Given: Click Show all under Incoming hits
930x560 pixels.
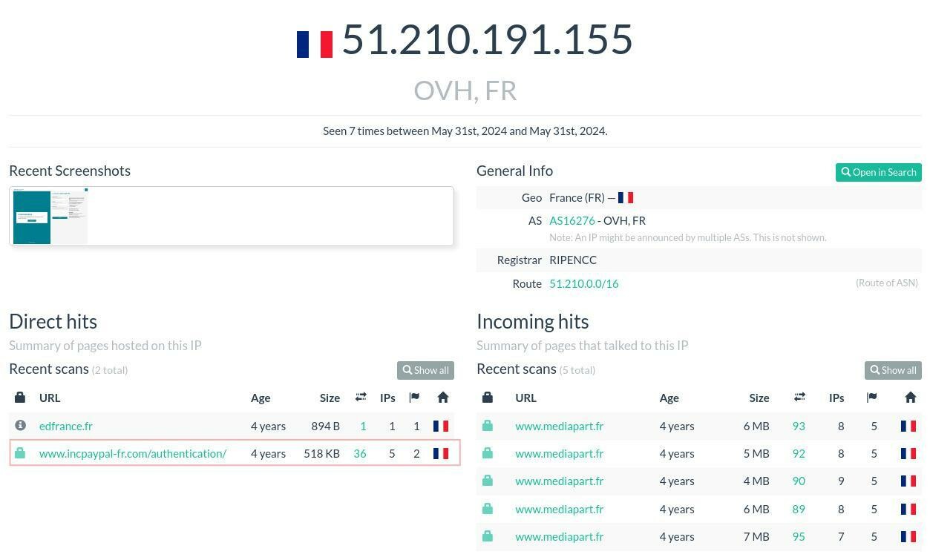Looking at the screenshot, I should click(893, 370).
